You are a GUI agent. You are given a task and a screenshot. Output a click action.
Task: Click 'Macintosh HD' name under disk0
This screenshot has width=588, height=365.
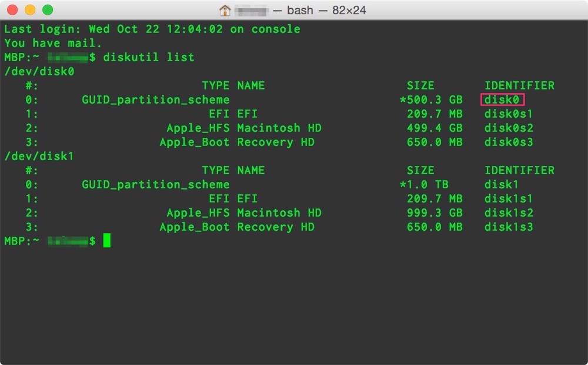coord(279,128)
